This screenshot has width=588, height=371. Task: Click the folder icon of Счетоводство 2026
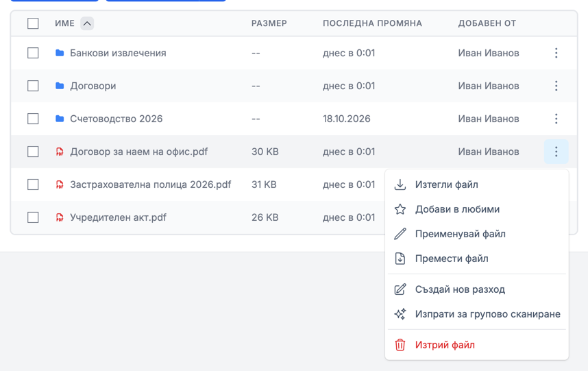(60, 119)
